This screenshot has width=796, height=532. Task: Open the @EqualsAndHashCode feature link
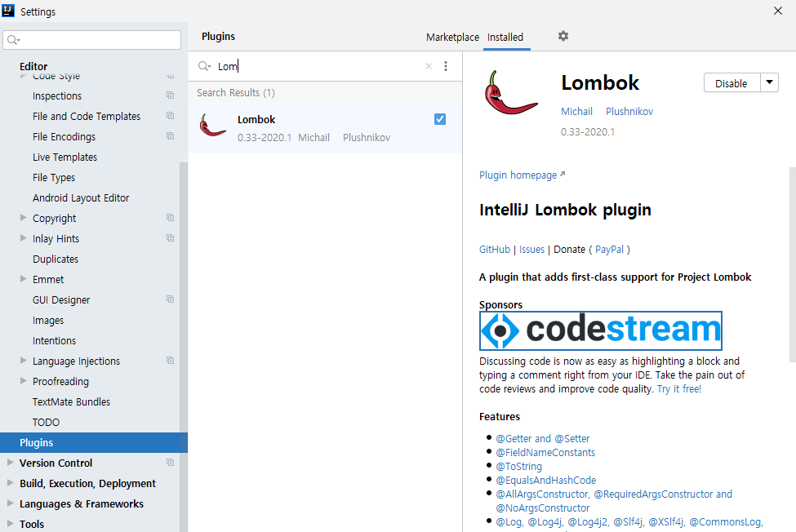[x=545, y=481]
